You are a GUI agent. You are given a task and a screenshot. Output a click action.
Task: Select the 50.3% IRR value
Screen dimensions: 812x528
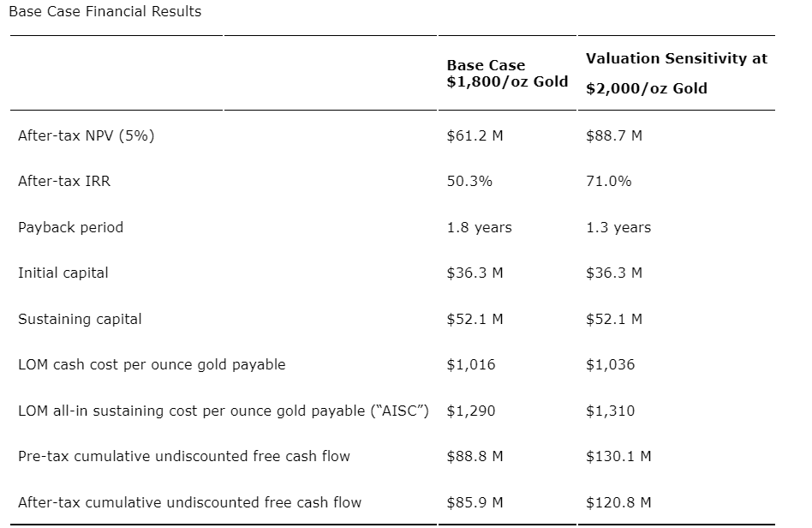coord(469,181)
